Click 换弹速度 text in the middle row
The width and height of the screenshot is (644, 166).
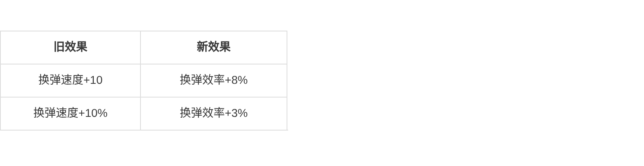61,80
